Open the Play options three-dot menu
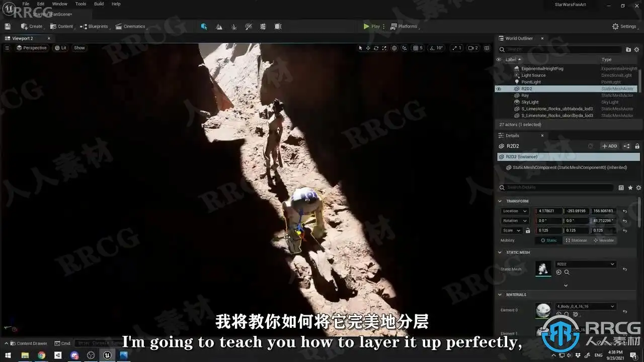 (x=384, y=26)
